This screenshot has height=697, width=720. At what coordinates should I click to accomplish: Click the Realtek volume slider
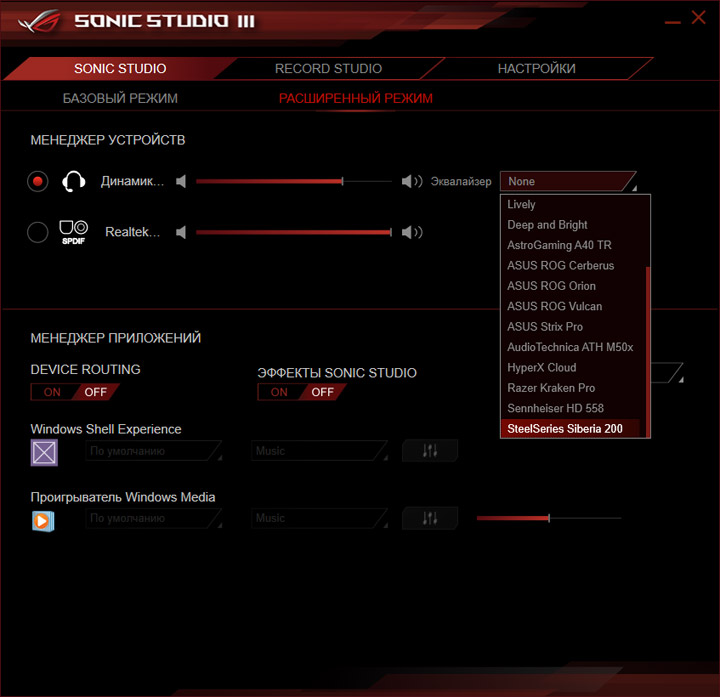[x=294, y=232]
